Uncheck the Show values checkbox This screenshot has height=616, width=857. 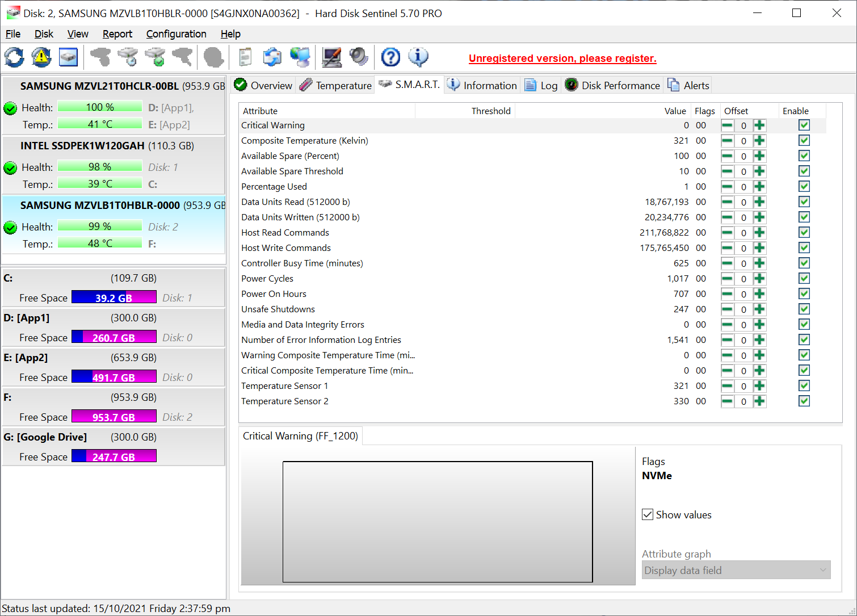[x=648, y=514]
